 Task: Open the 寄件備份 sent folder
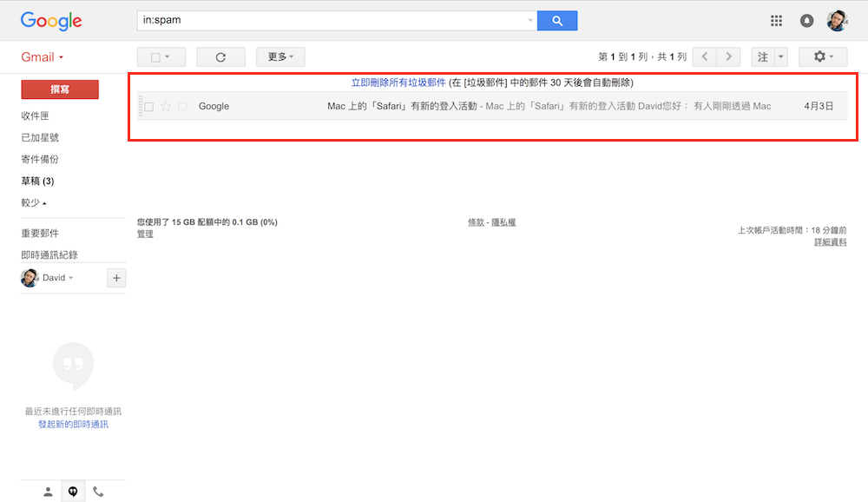coord(40,159)
